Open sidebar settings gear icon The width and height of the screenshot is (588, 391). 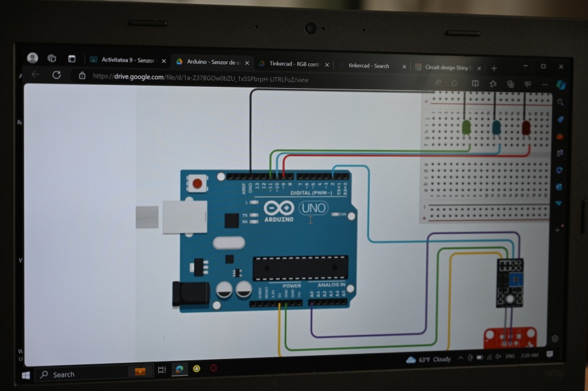[x=555, y=339]
